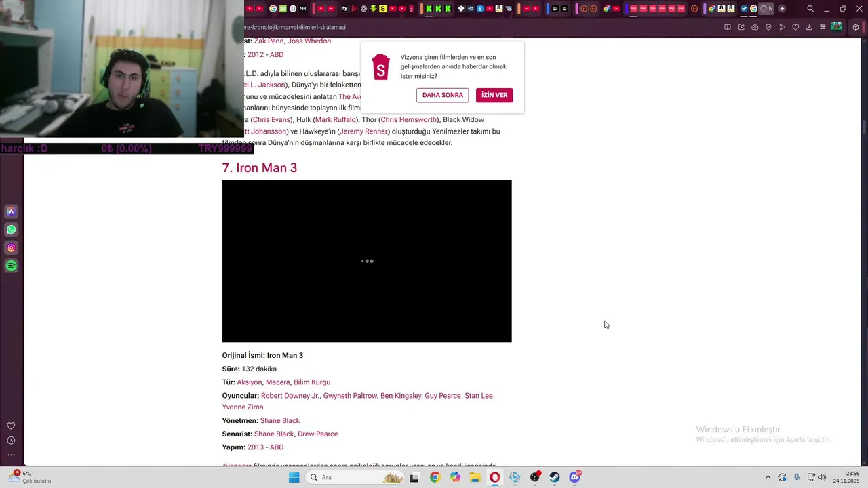Screen dimensions: 868x488
Task: Open the shield privacy protection icon
Action: 768,27
